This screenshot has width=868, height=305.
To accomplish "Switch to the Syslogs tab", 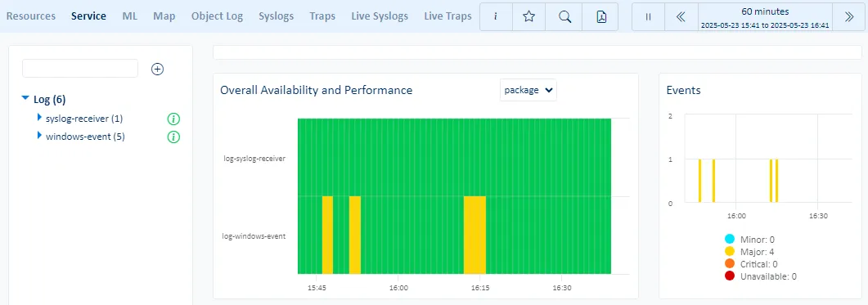I will point(277,16).
